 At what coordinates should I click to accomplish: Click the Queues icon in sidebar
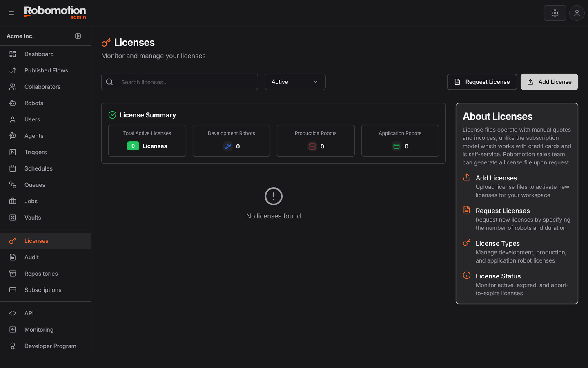pos(13,185)
